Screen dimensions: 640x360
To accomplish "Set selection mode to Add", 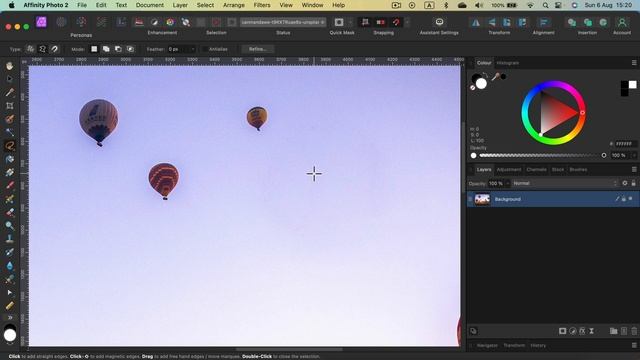I will click(x=106, y=49).
